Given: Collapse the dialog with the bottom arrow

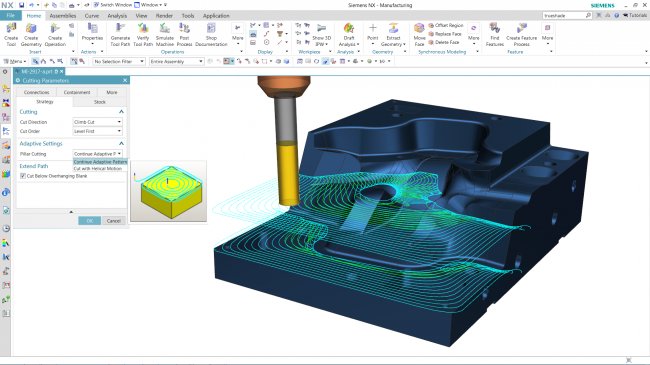Looking at the screenshot, I should point(71,212).
